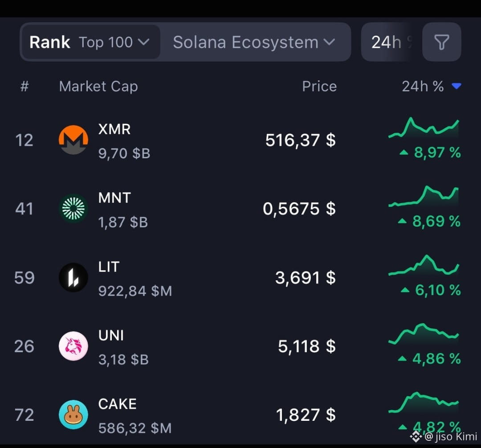This screenshot has width=481, height=448.
Task: Sort list by Market Cap header
Action: pyautogui.click(x=98, y=86)
